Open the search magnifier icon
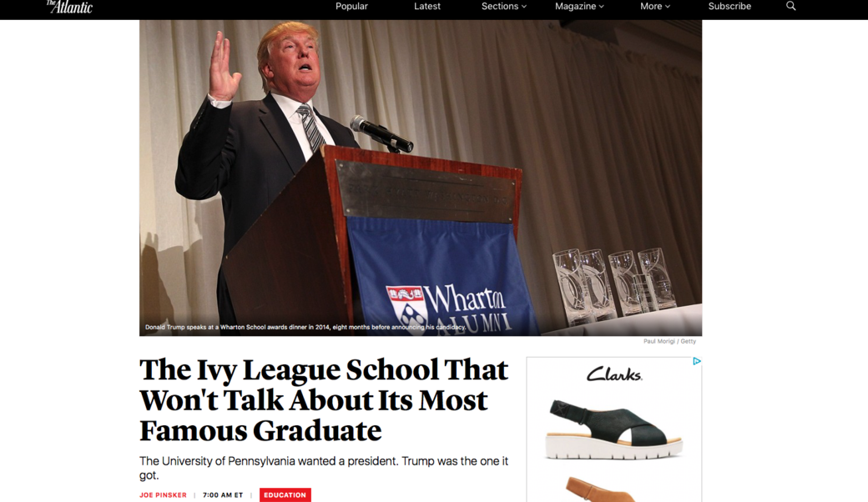This screenshot has height=502, width=868. click(x=790, y=6)
